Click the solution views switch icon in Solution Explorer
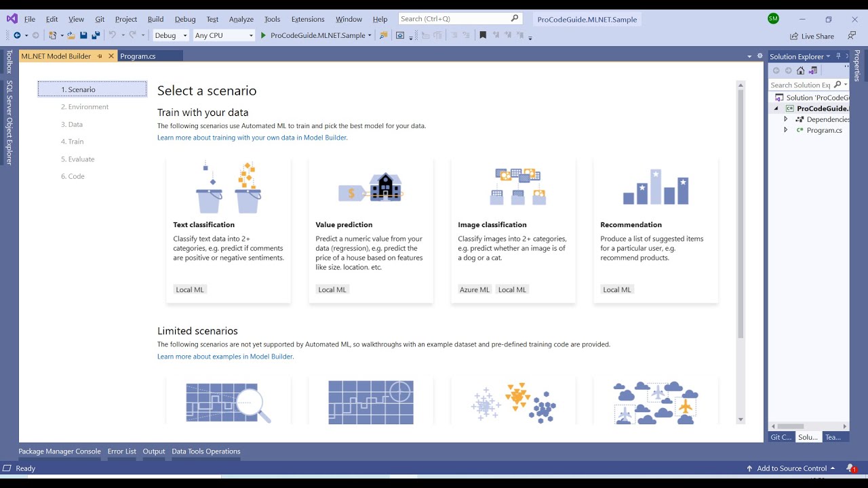The width and height of the screenshot is (868, 488). pos(812,70)
